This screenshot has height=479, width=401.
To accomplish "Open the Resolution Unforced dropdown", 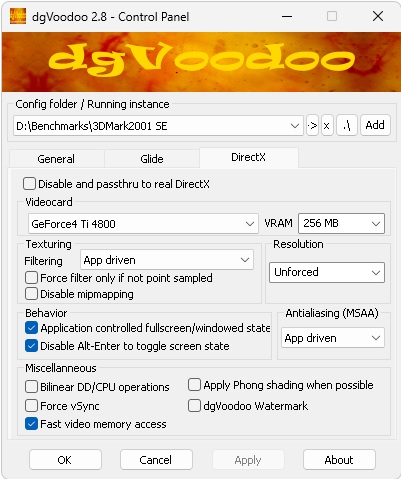I will (x=327, y=272).
